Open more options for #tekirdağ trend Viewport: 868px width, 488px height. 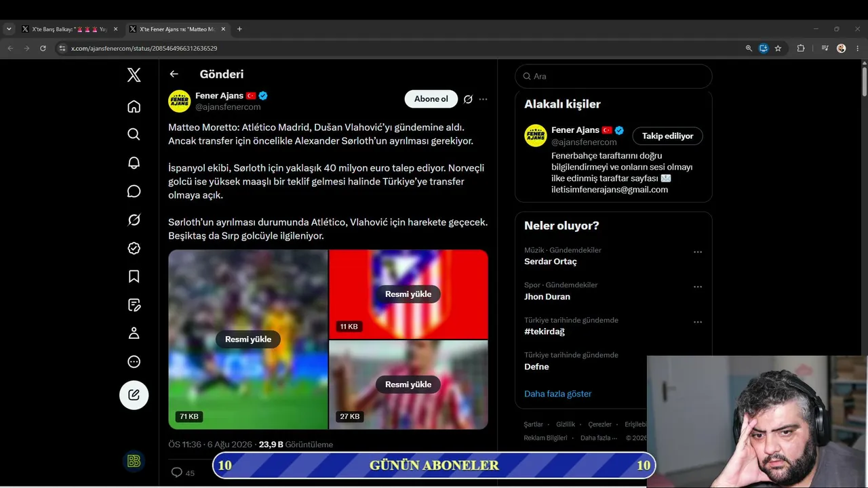tap(698, 323)
